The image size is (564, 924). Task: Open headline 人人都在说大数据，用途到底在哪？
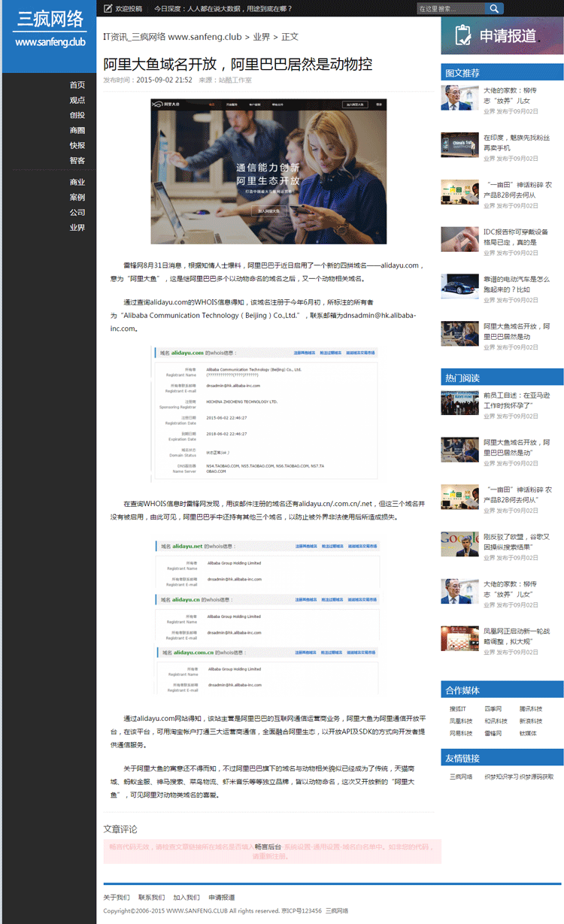(223, 9)
